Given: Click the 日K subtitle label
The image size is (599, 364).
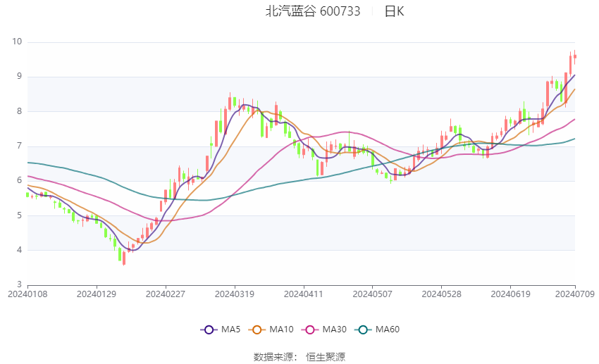Looking at the screenshot, I should (x=394, y=11).
